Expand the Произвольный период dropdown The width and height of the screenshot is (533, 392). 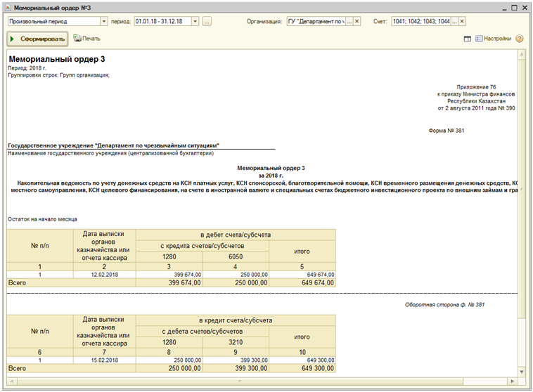104,22
